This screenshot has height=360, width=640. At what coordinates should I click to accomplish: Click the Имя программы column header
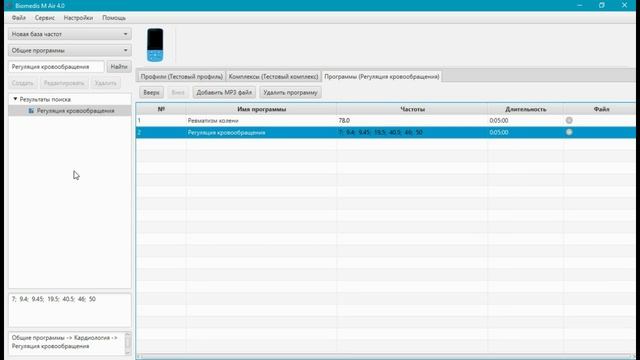(262, 109)
